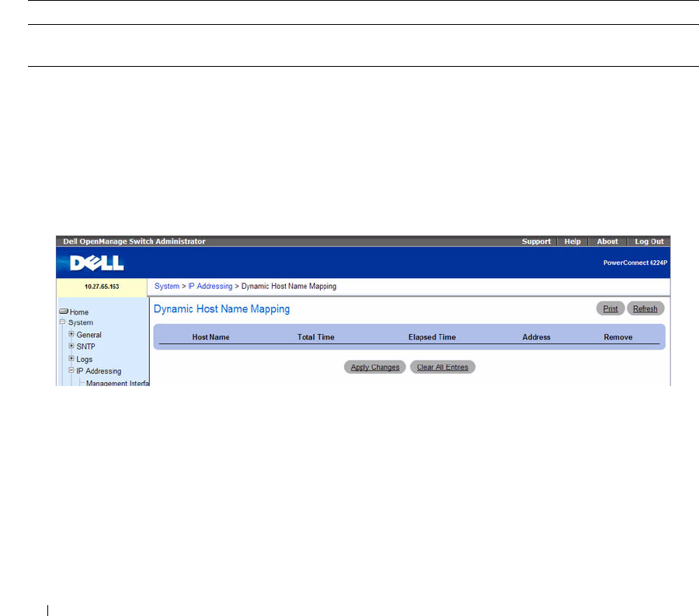The image size is (699, 616).
Task: Select General in the navigation tree
Action: pyautogui.click(x=89, y=335)
